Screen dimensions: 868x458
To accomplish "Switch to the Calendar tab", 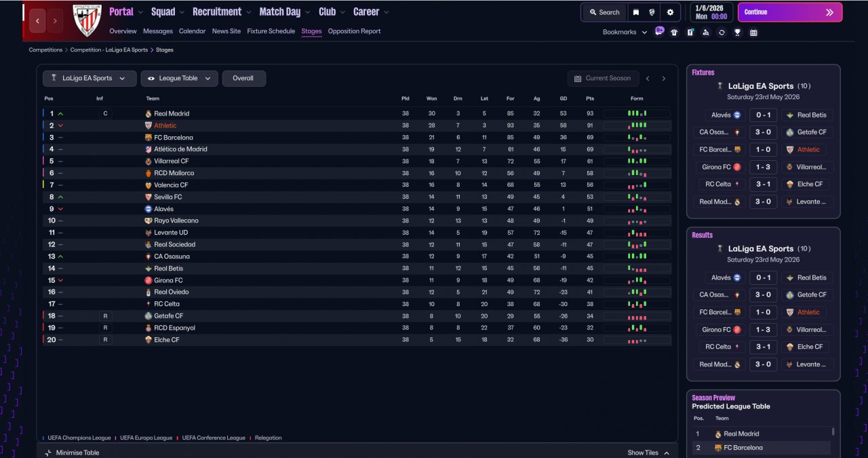I will tap(193, 31).
